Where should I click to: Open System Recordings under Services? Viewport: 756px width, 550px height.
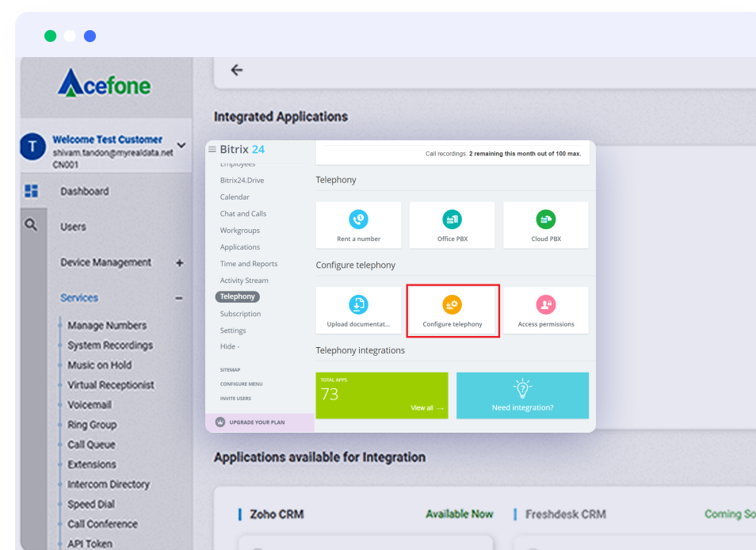(x=110, y=345)
